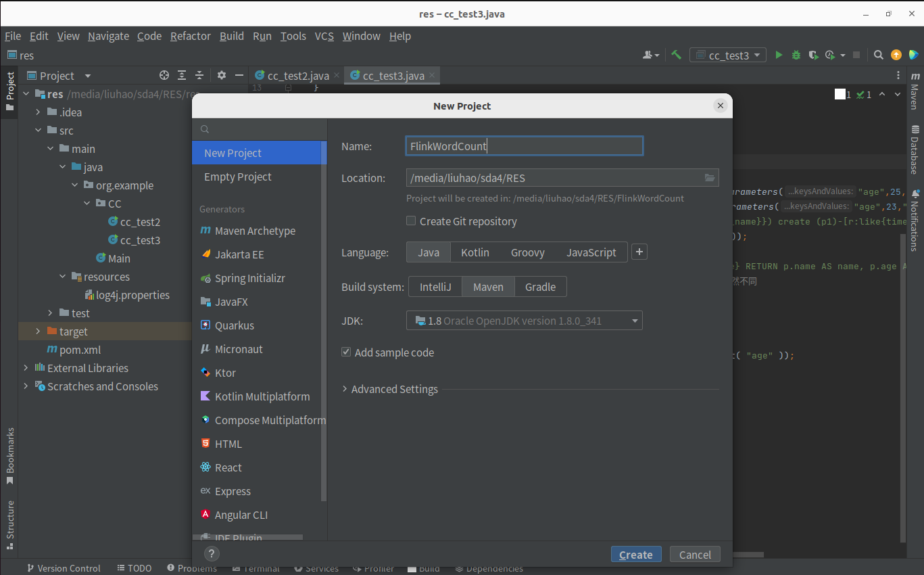Set language to Kotlin
Image resolution: width=924 pixels, height=575 pixels.
(x=475, y=252)
